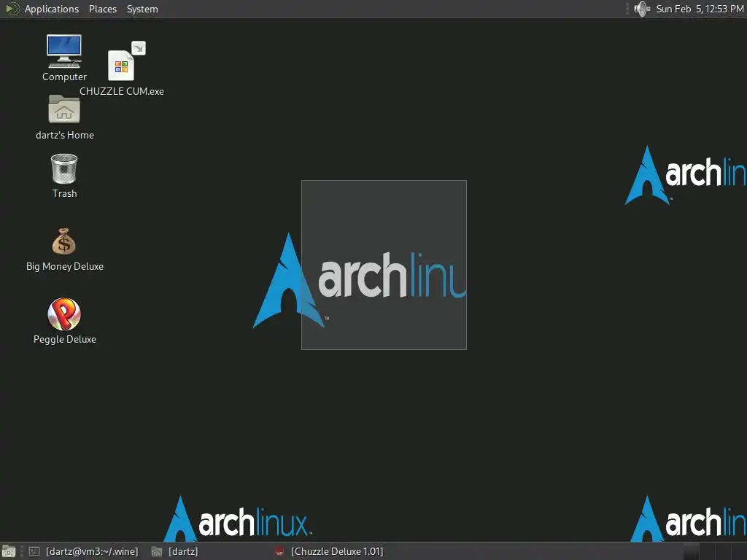Click the Show Desktop panel icon
Screen dimensions: 747x560
(9, 551)
